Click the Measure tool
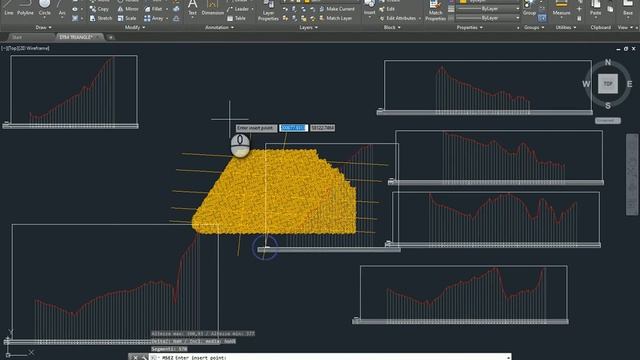The image size is (640, 360). [561, 8]
